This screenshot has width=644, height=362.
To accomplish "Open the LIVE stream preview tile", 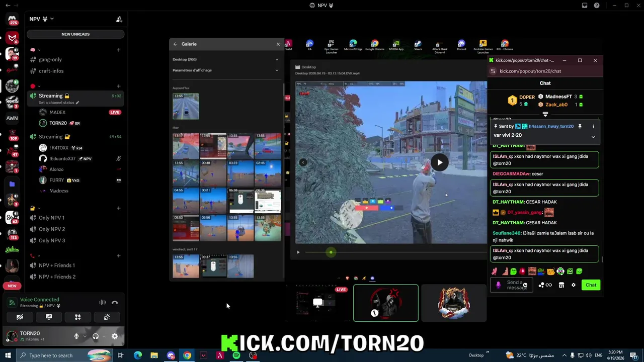I will point(318,303).
